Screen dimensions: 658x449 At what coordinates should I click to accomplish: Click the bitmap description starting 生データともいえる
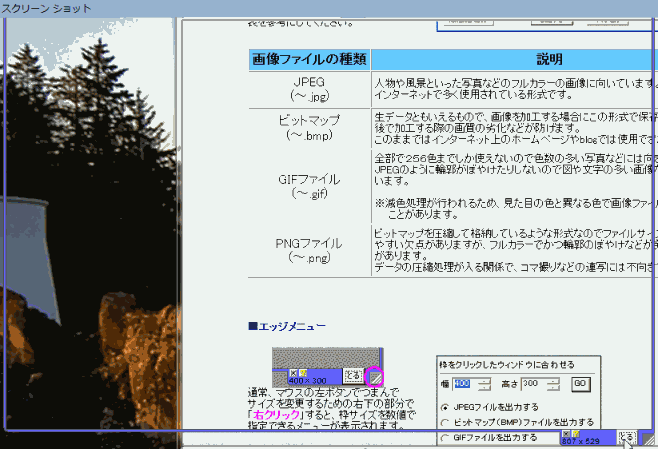pyautogui.click(x=515, y=128)
